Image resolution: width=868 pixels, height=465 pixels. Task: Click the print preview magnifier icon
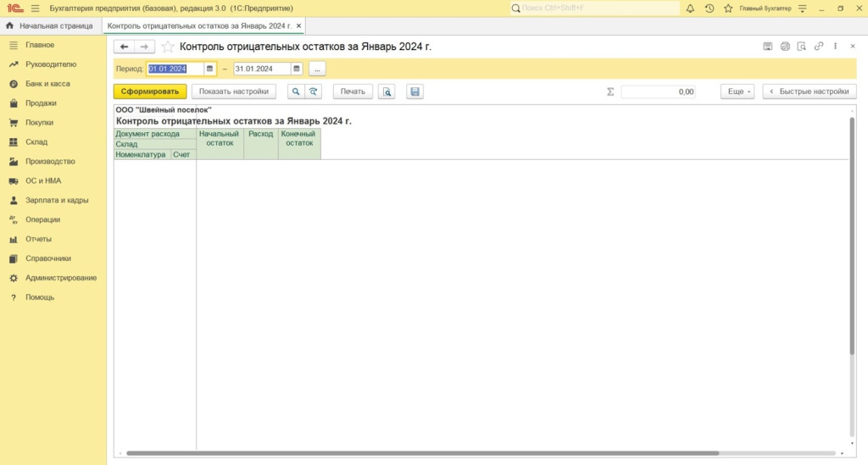click(x=387, y=91)
